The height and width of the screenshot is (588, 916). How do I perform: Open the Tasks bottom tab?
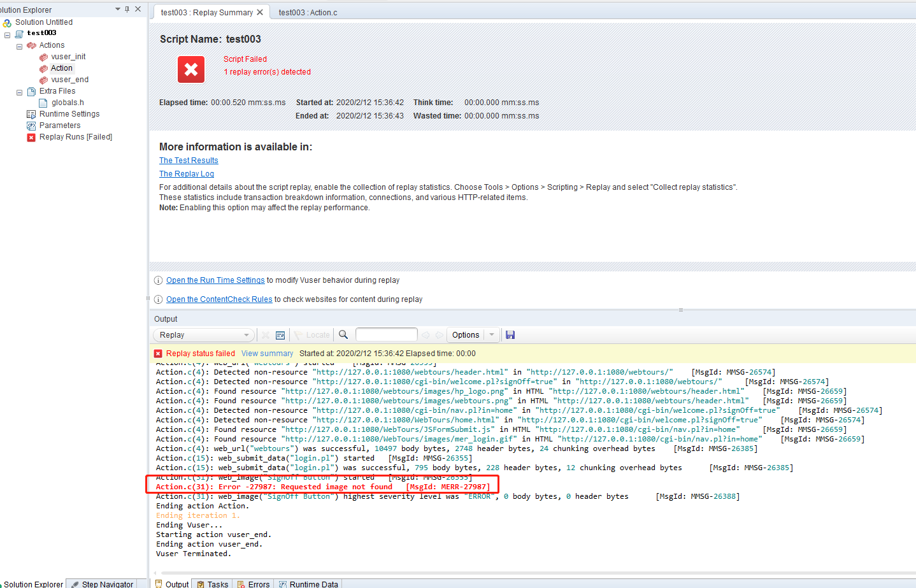pos(213,584)
